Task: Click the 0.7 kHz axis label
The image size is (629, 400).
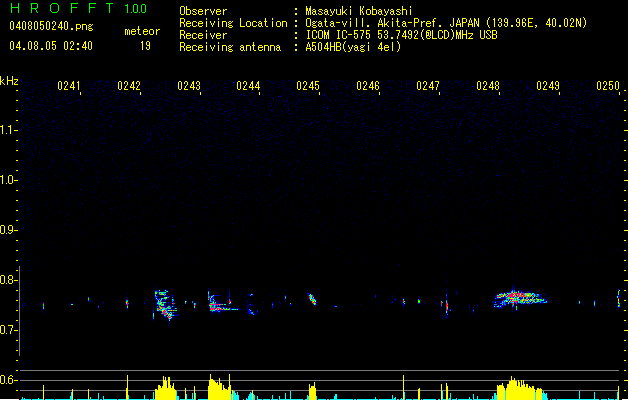Action: point(8,330)
